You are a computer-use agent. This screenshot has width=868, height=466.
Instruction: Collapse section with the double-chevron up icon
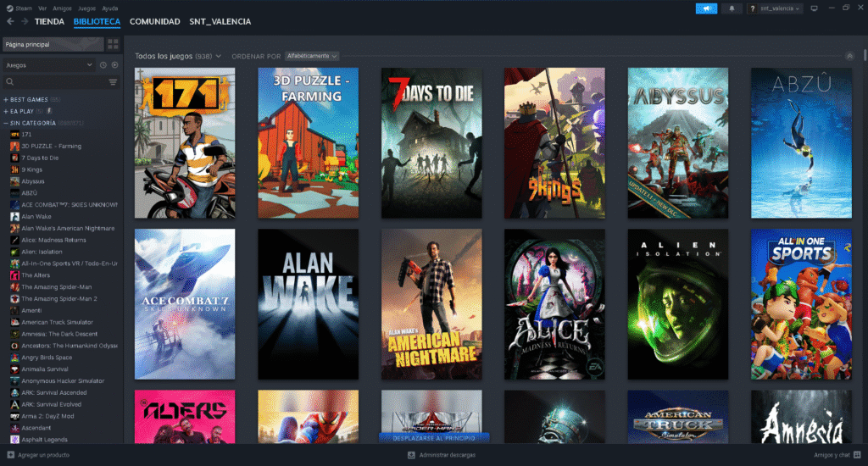pos(849,56)
